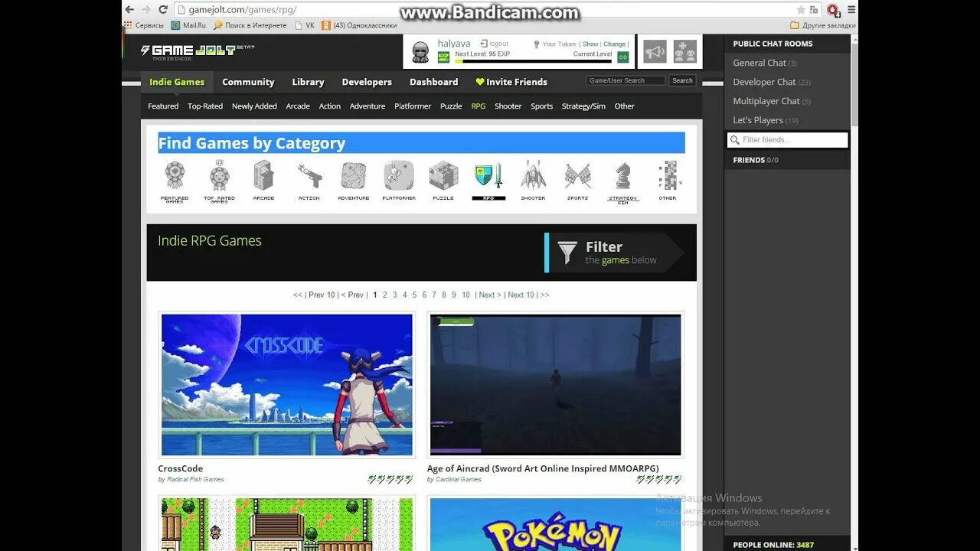This screenshot has width=980, height=551.
Task: Open the Community nav tab
Action: pos(248,82)
